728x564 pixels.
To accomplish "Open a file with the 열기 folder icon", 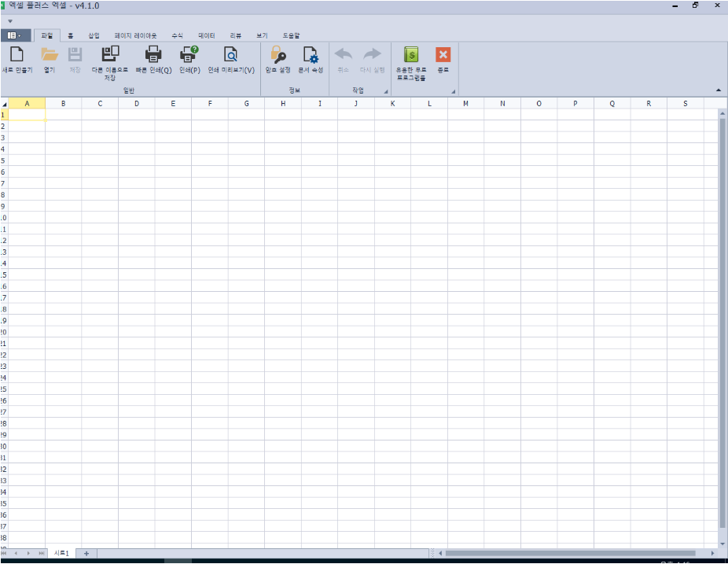I will 50,54.
